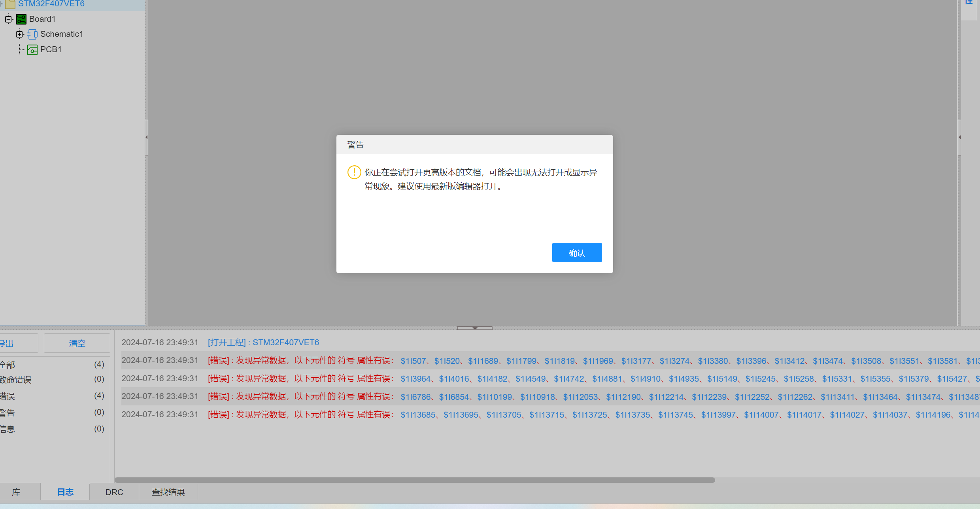
Task: Filter log by 致命错误 category
Action: 16,380
